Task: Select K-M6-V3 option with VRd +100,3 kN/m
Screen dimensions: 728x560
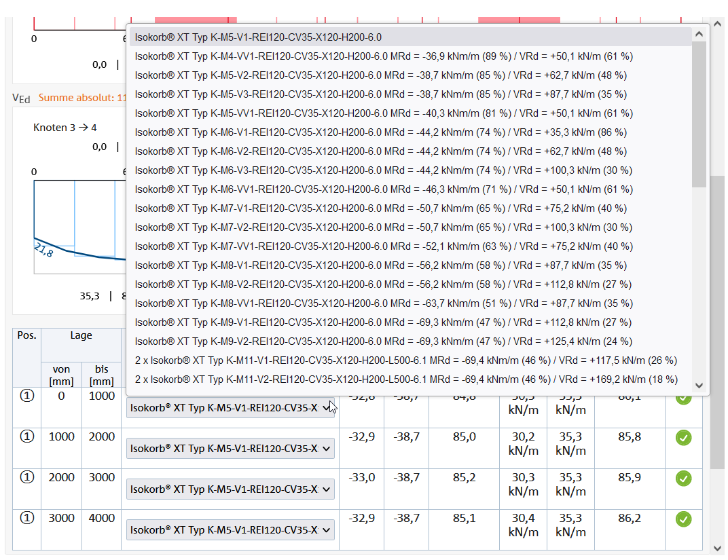Action: click(x=410, y=170)
